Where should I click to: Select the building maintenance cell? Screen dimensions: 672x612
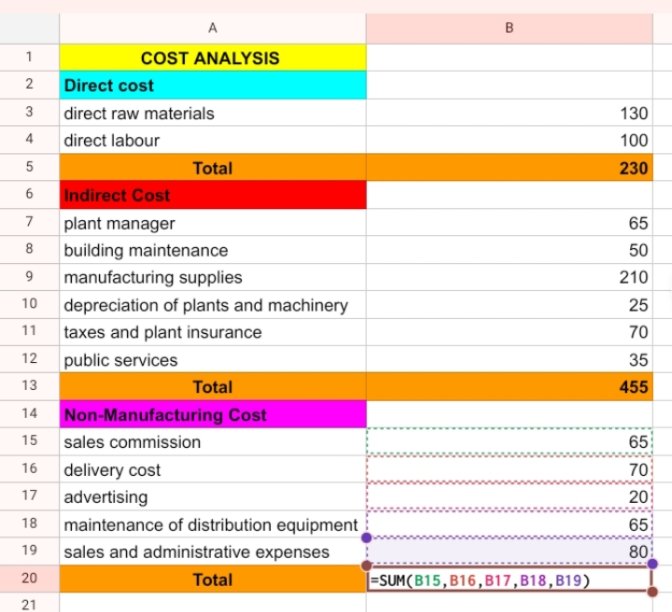click(213, 250)
